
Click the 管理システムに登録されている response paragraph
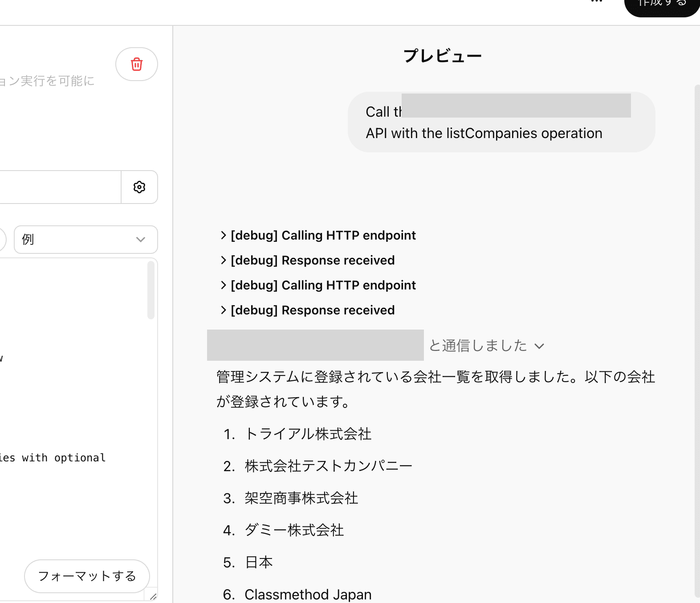435,389
